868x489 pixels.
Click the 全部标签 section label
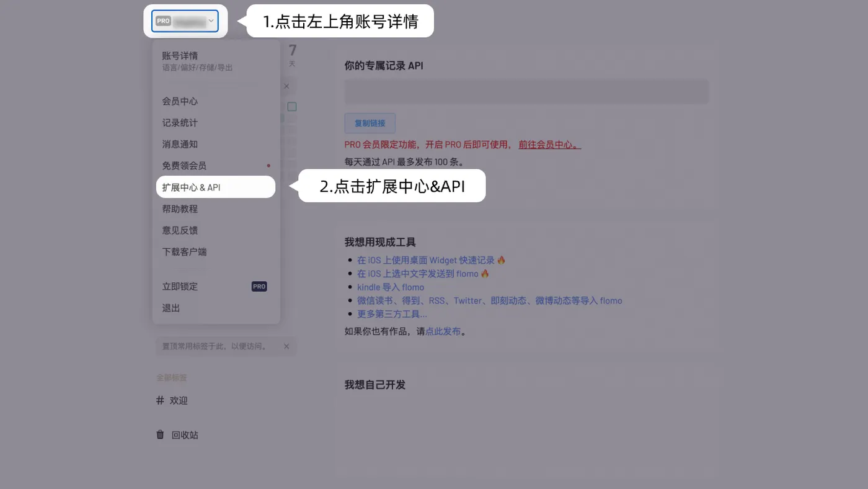click(x=172, y=377)
